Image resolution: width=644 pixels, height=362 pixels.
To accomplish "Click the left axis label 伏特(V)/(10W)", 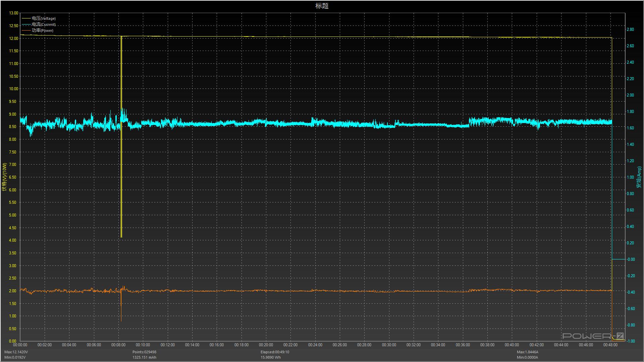I will tap(4, 177).
